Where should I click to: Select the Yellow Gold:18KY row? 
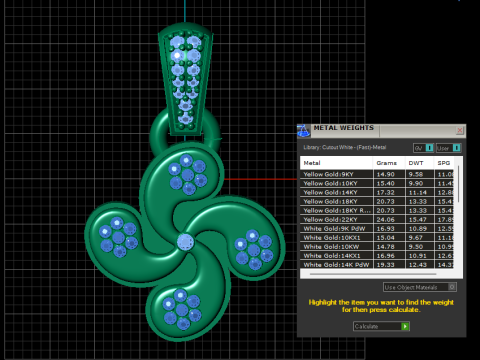[x=377, y=201]
